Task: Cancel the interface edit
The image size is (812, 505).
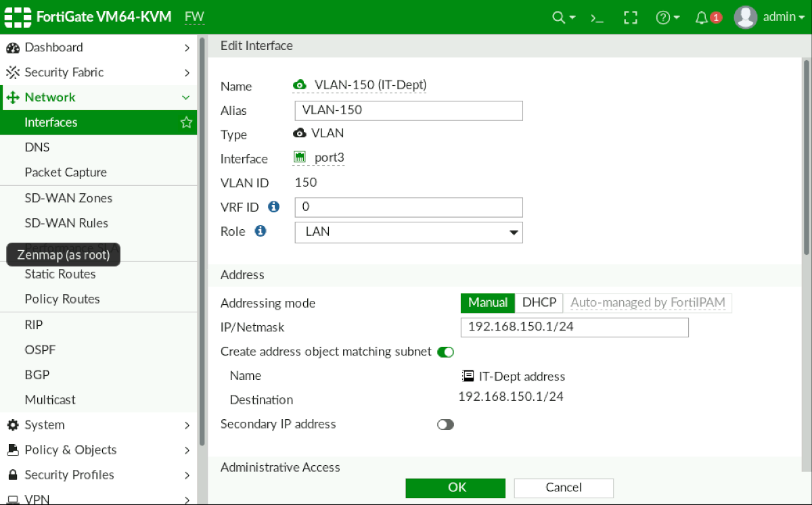Action: 564,487
